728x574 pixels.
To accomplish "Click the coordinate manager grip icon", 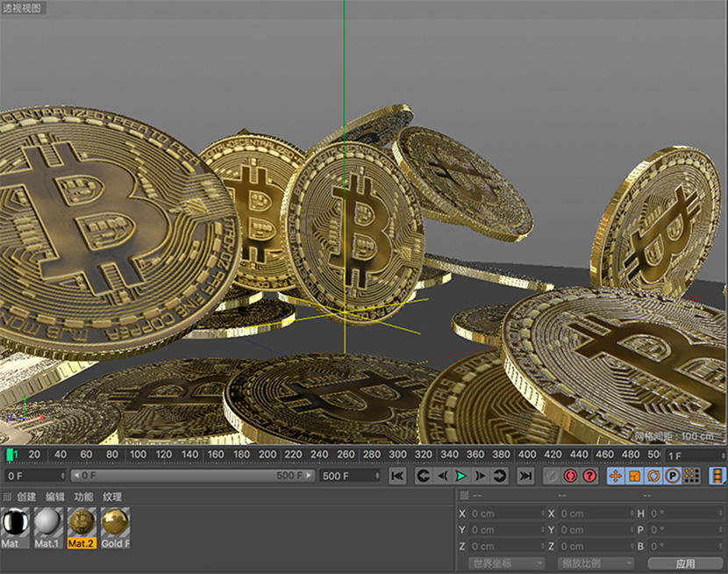I will [x=463, y=496].
